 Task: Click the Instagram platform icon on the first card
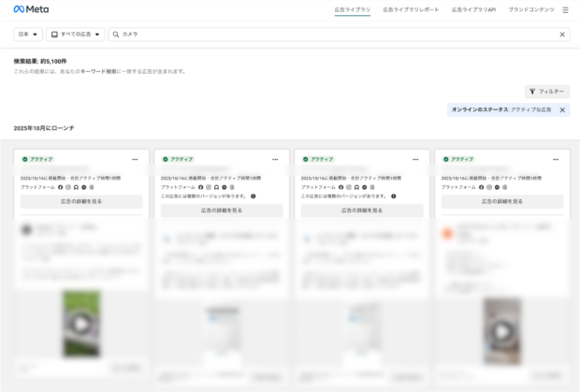point(68,187)
